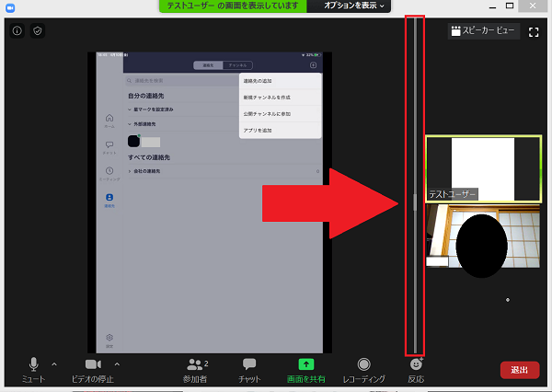552x392 pixels.
Task: Click the すべての連絡先 heading
Action: (x=149, y=157)
